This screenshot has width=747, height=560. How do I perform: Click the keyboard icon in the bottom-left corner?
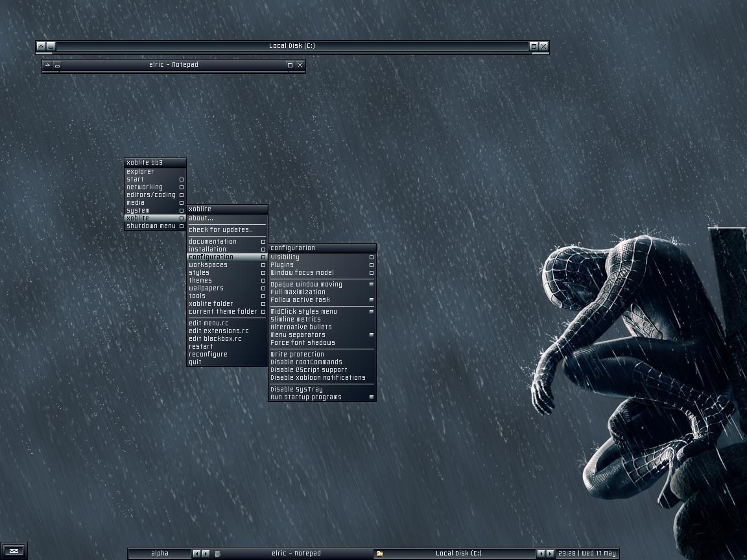(14, 551)
